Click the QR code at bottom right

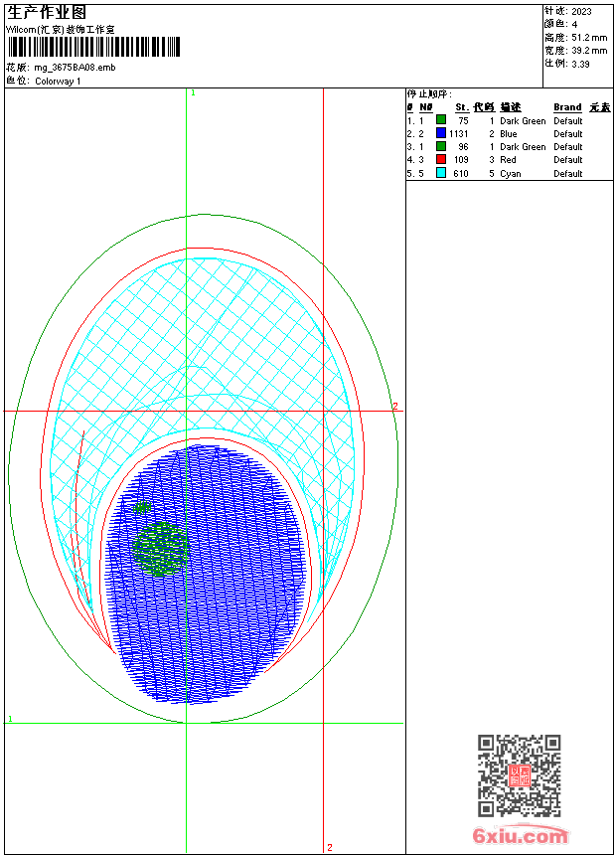click(519, 775)
